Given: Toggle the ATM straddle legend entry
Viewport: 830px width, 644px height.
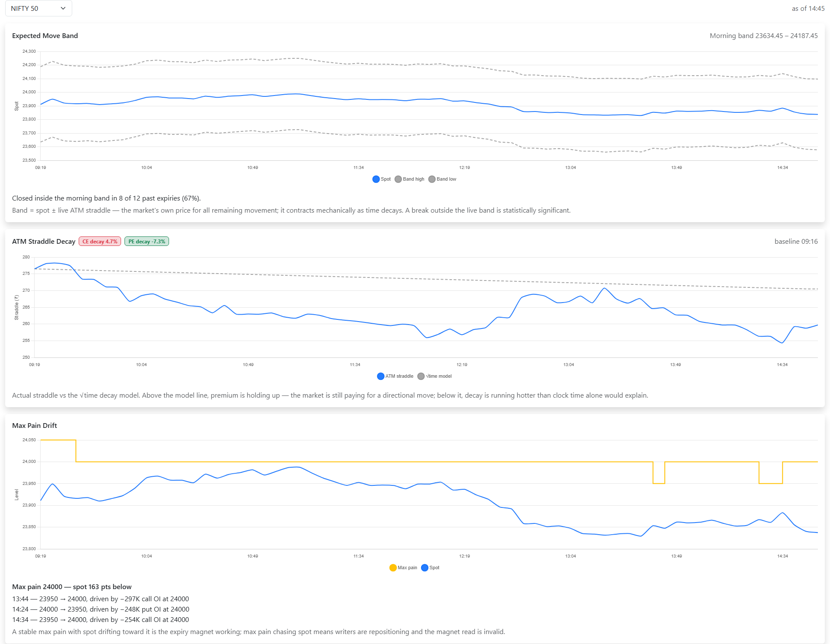Looking at the screenshot, I should click(395, 376).
